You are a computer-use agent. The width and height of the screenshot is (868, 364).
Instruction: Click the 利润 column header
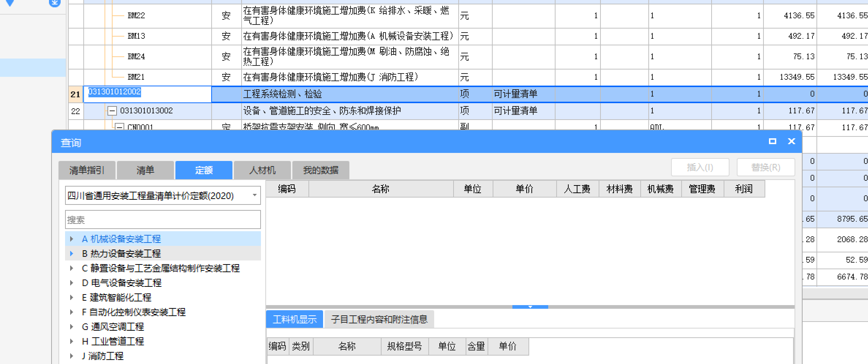[744, 189]
